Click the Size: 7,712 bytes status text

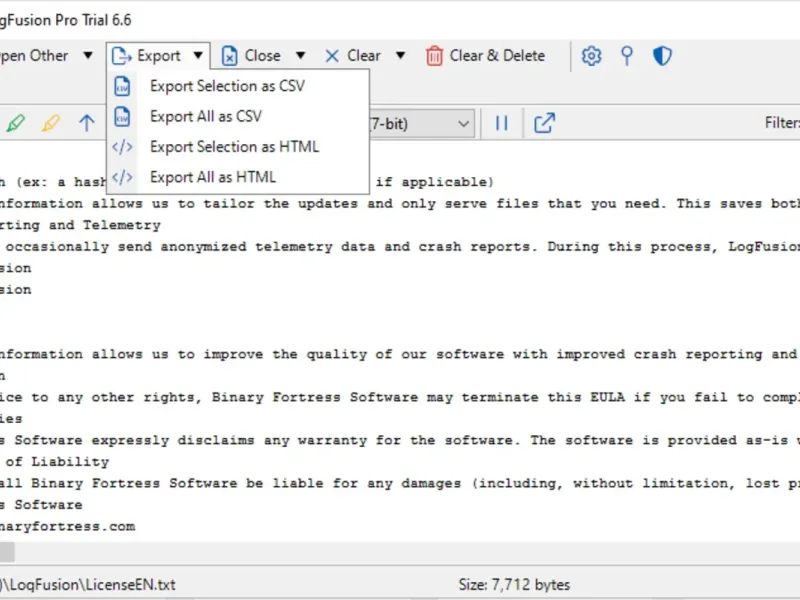pyautogui.click(x=514, y=585)
